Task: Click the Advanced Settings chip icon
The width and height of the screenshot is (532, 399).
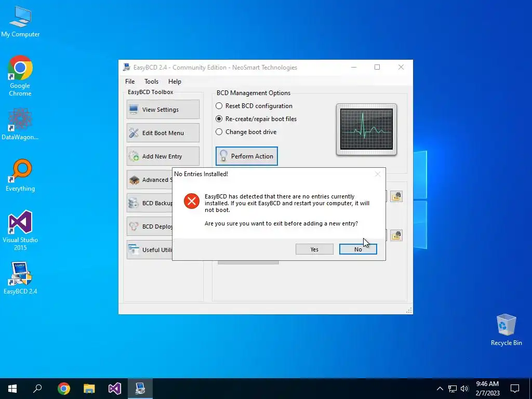Action: click(x=134, y=180)
